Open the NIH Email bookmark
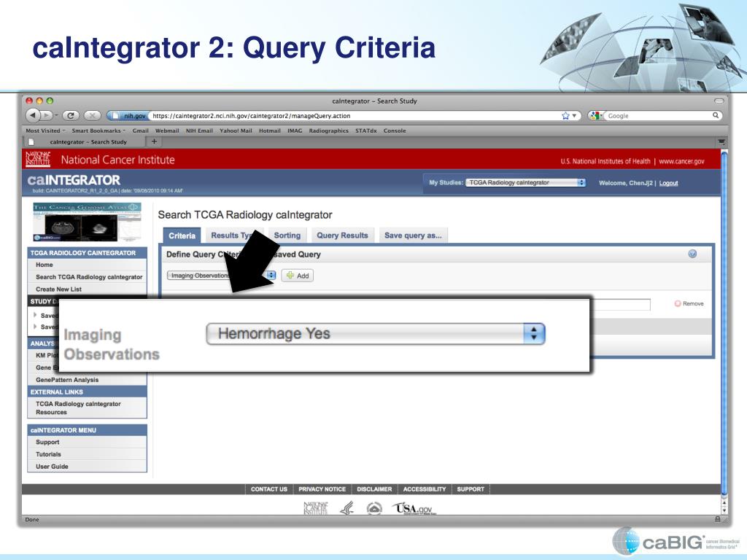 tap(199, 131)
